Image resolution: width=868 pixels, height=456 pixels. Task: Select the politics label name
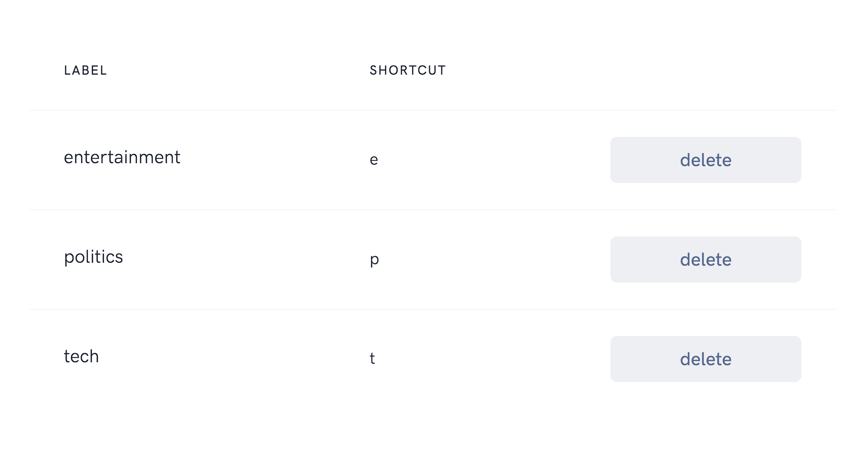point(93,257)
